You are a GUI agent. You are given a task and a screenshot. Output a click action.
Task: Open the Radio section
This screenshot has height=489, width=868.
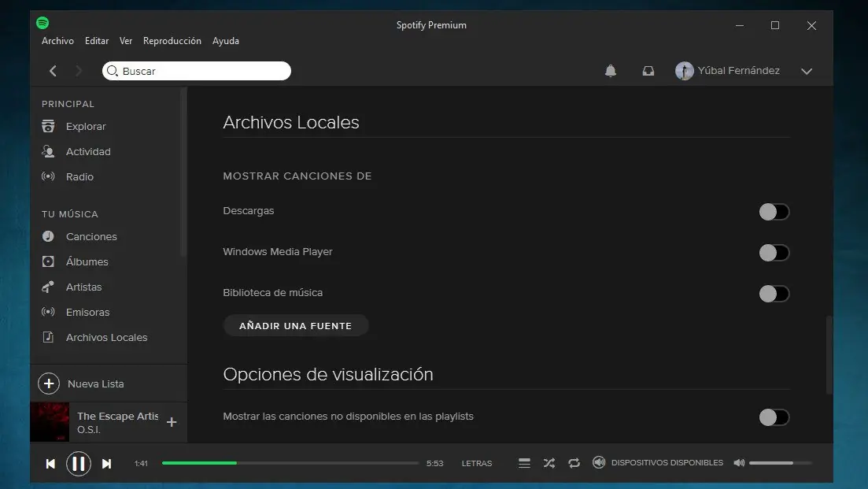pyautogui.click(x=78, y=176)
